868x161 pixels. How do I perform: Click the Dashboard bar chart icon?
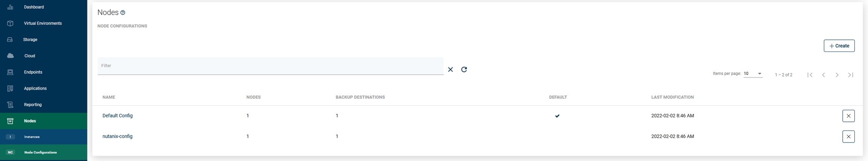[10, 7]
